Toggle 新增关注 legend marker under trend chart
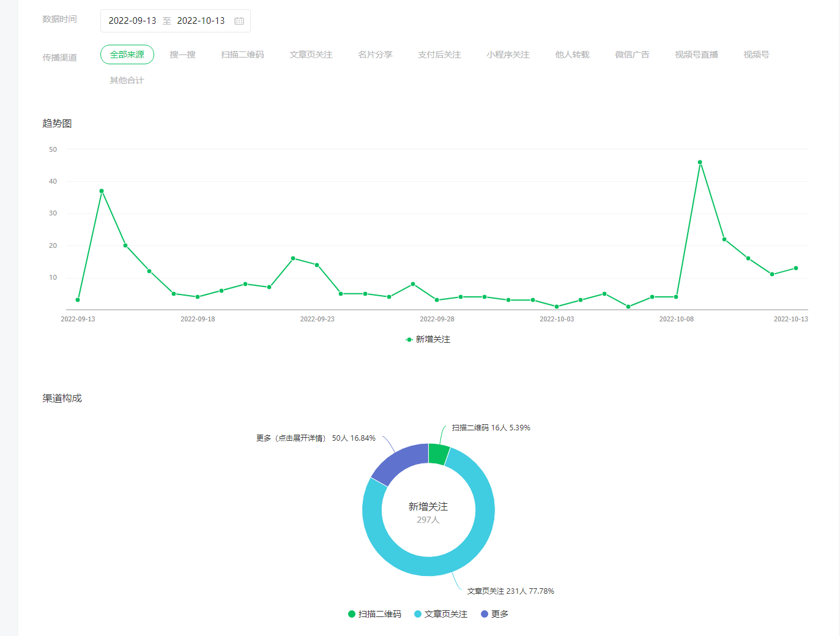Image resolution: width=840 pixels, height=636 pixels. 409,340
